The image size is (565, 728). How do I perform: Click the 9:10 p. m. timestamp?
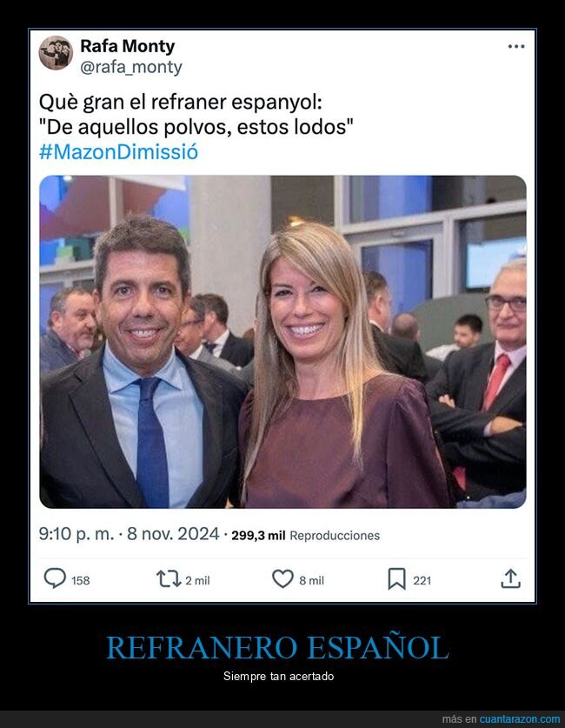[76, 534]
